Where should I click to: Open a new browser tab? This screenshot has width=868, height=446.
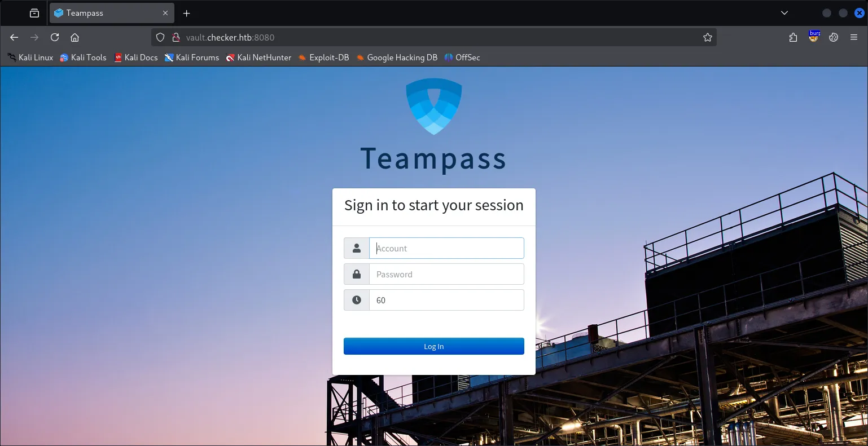pyautogui.click(x=187, y=13)
